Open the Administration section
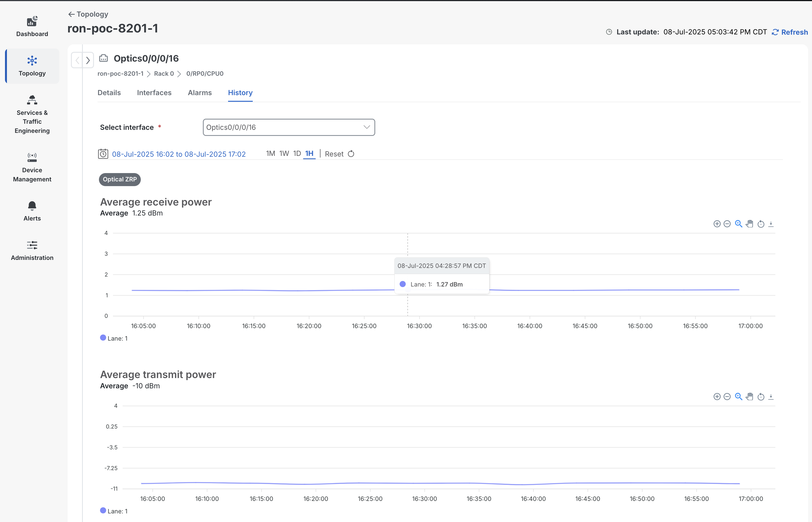 pyautogui.click(x=32, y=250)
